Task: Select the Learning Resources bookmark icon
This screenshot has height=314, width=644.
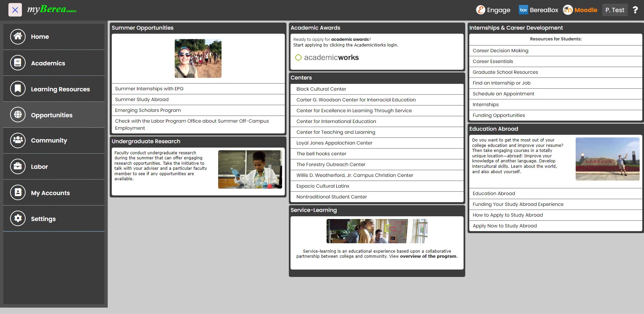Action: click(18, 89)
